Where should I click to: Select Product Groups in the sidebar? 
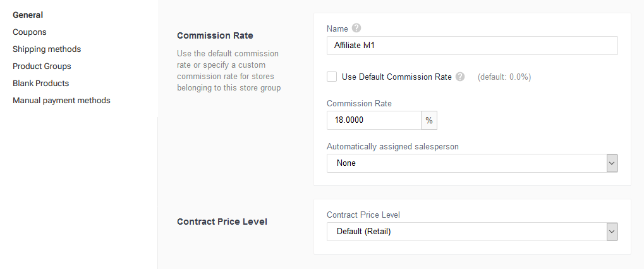[42, 66]
